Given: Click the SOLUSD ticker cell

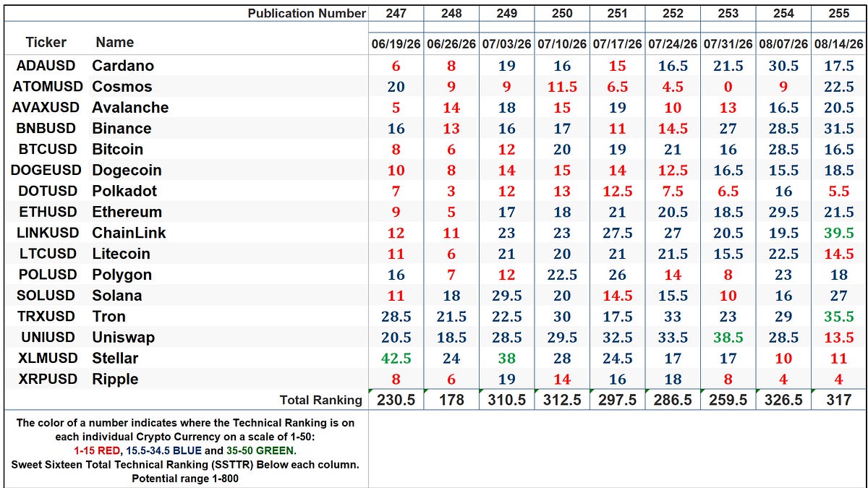Looking at the screenshot, I should [x=46, y=296].
